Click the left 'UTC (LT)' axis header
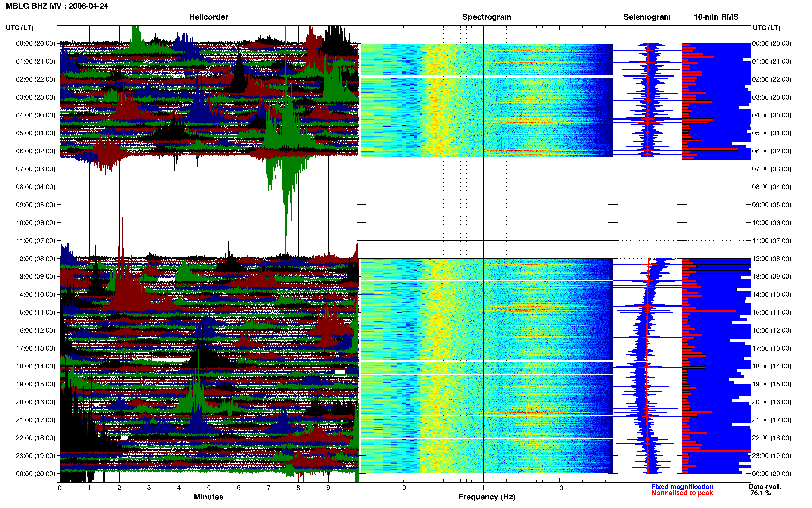The image size is (812, 508). click(x=19, y=28)
